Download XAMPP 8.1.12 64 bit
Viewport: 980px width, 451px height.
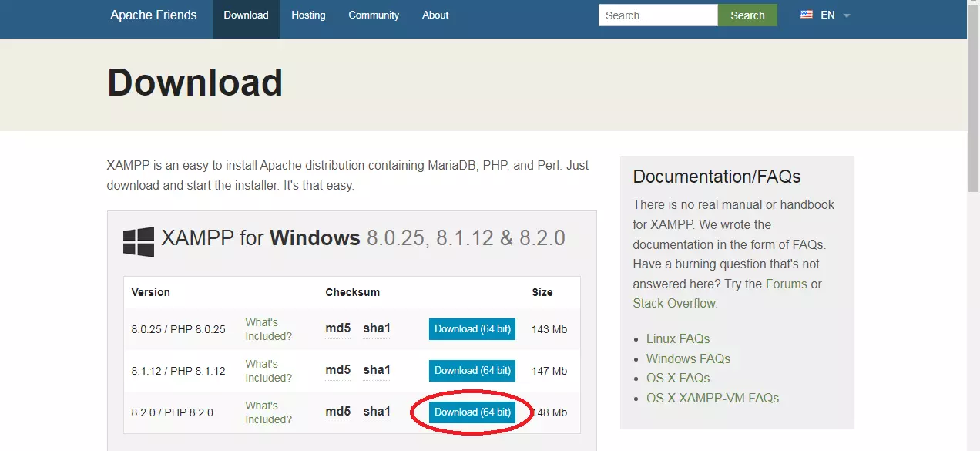click(472, 371)
